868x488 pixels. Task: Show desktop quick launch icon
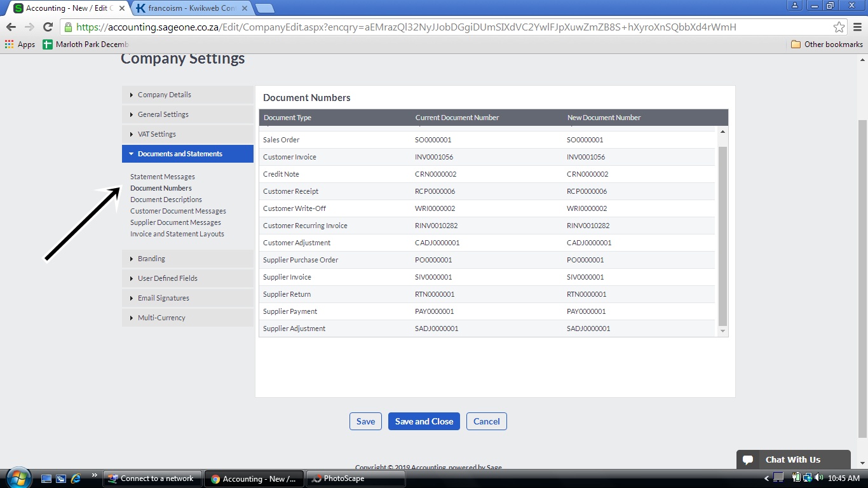pyautogui.click(x=46, y=478)
